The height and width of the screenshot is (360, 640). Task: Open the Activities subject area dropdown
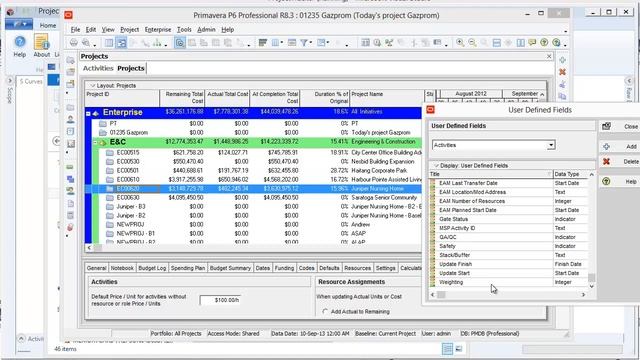[551, 145]
